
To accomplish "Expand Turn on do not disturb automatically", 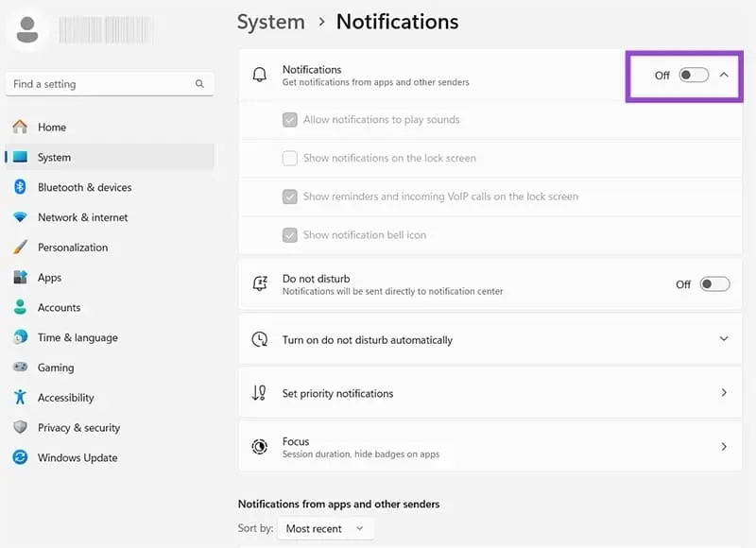I will pyautogui.click(x=724, y=339).
